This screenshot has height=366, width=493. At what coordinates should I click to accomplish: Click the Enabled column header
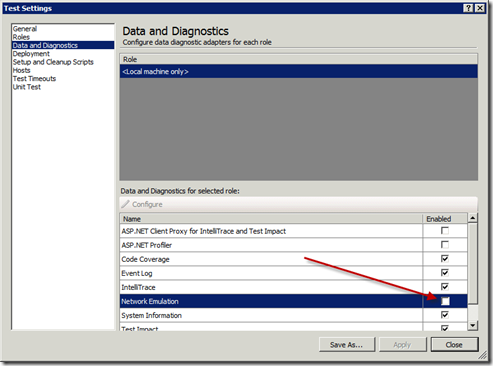point(445,219)
